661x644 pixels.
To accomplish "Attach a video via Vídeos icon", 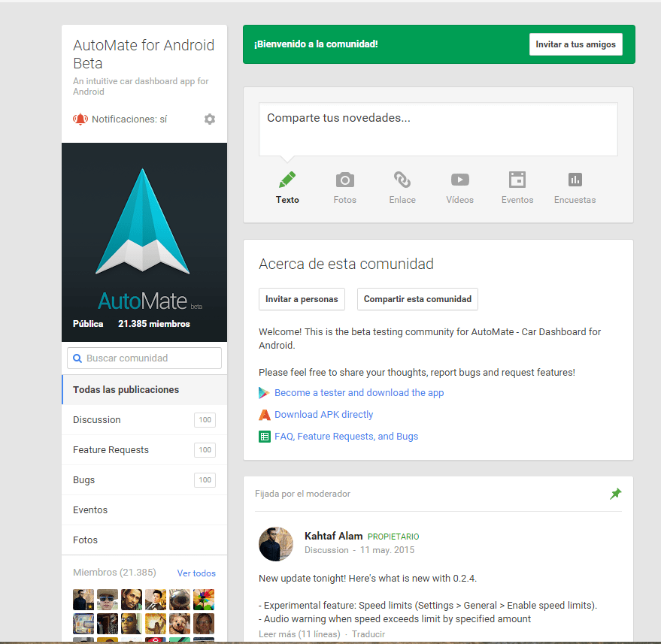I will tap(460, 180).
